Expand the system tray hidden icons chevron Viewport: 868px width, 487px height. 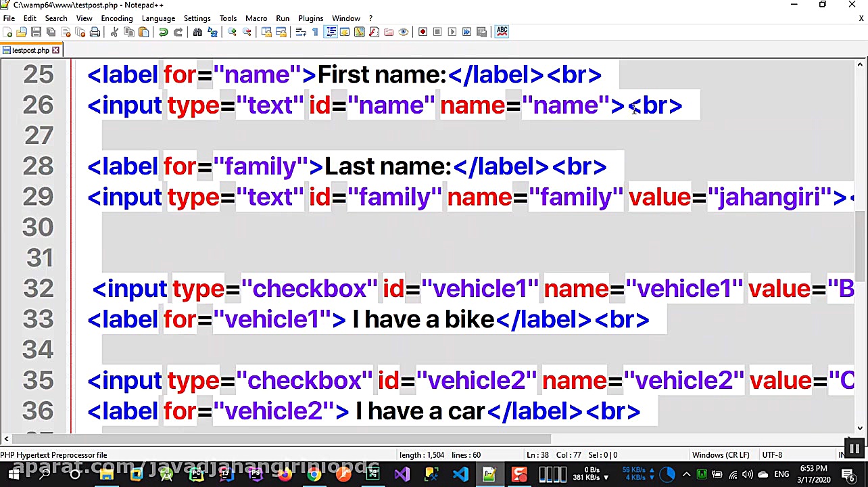(686, 474)
